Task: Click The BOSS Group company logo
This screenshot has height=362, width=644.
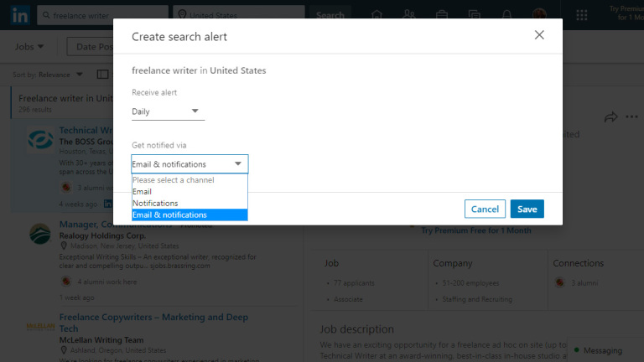Action: (40, 140)
